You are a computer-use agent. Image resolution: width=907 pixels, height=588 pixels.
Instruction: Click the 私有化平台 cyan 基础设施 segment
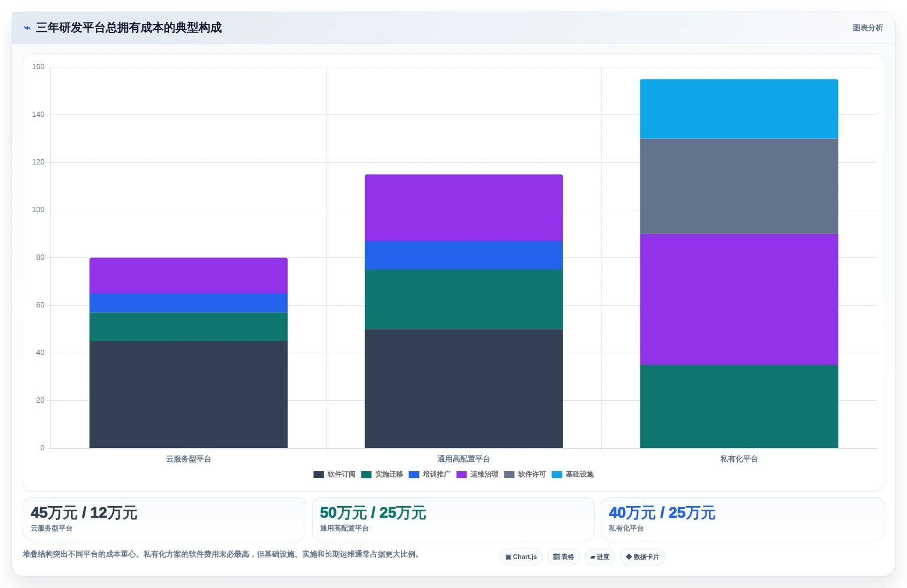(x=739, y=109)
